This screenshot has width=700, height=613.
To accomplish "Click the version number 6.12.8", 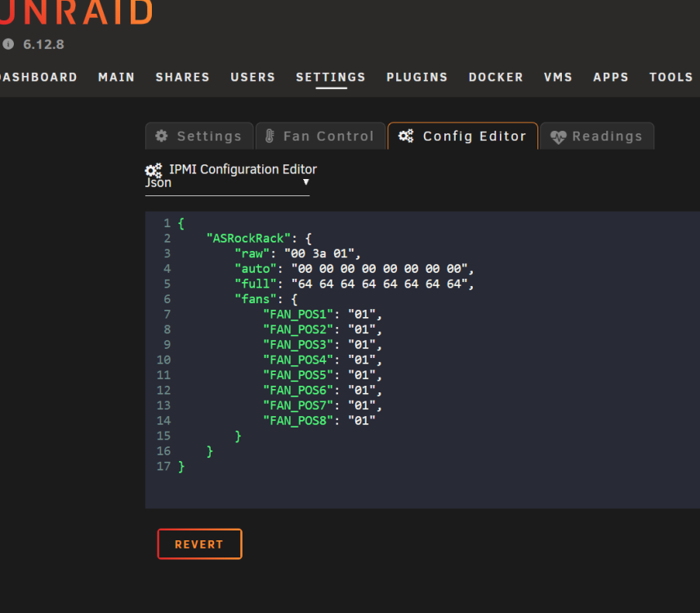I will [44, 44].
